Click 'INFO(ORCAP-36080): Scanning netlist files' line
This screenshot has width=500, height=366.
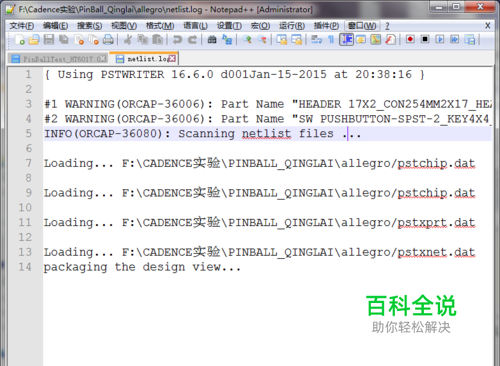coord(202,134)
